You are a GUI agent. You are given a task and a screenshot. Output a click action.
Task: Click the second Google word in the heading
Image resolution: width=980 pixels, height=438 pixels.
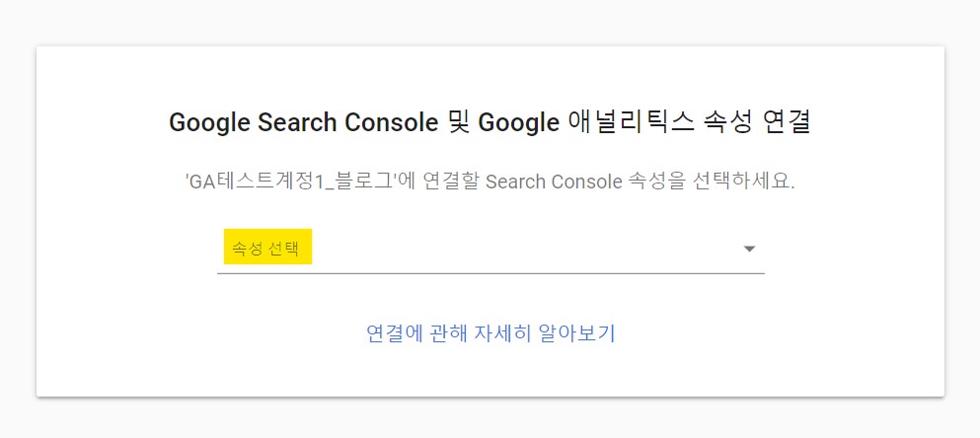[x=518, y=123]
